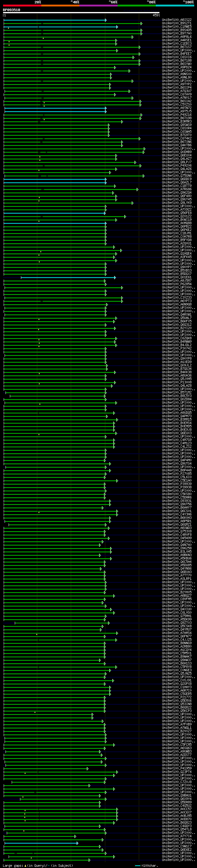This screenshot has width=197, height=868.
Task: Select hit UniRef100_A7NY17
Action: (x=177, y=98)
